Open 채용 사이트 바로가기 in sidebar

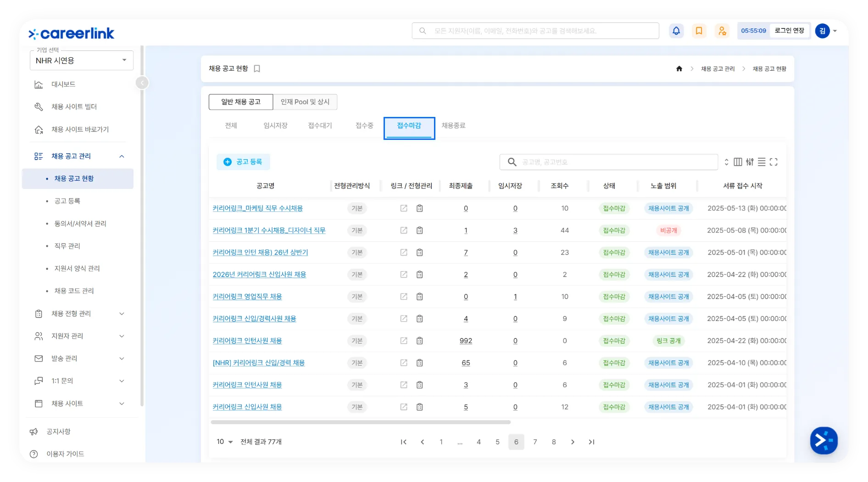80,129
